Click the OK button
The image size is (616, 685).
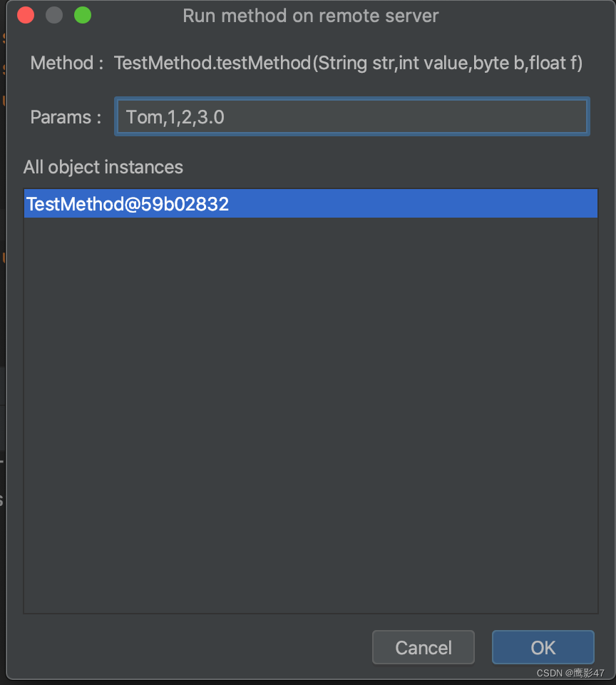point(543,647)
